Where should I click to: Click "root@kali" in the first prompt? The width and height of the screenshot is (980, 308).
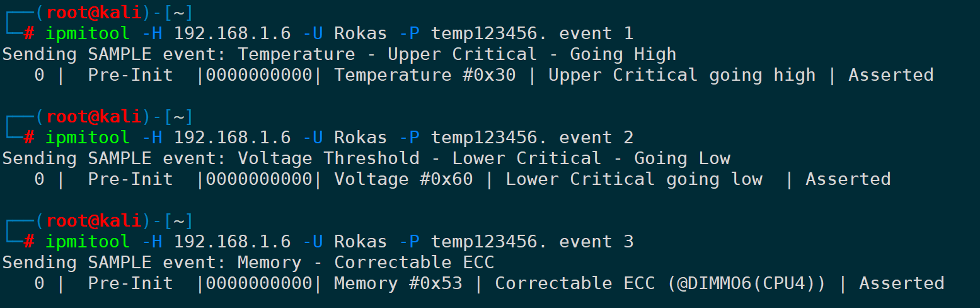(94, 12)
